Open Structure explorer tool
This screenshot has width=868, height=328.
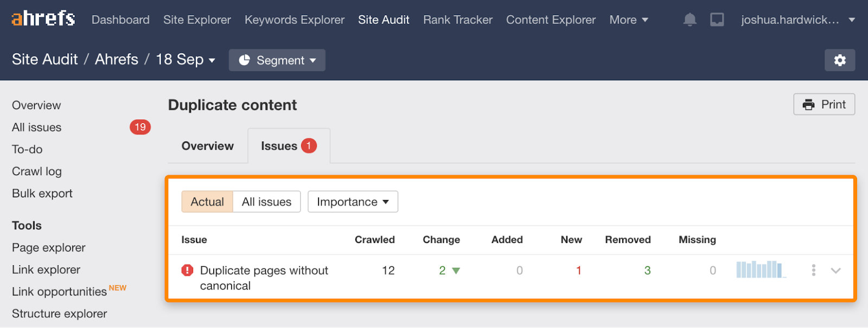click(x=60, y=313)
